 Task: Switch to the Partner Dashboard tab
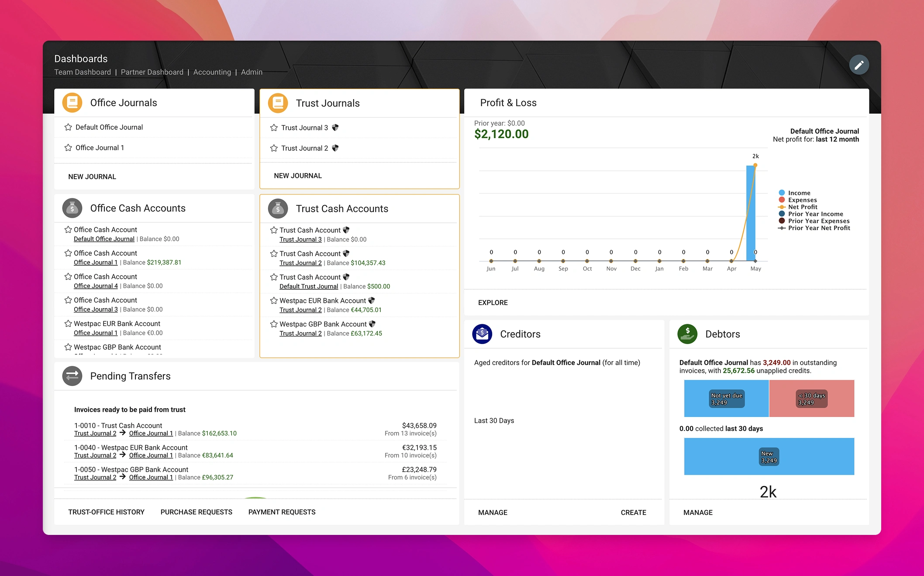pyautogui.click(x=152, y=72)
